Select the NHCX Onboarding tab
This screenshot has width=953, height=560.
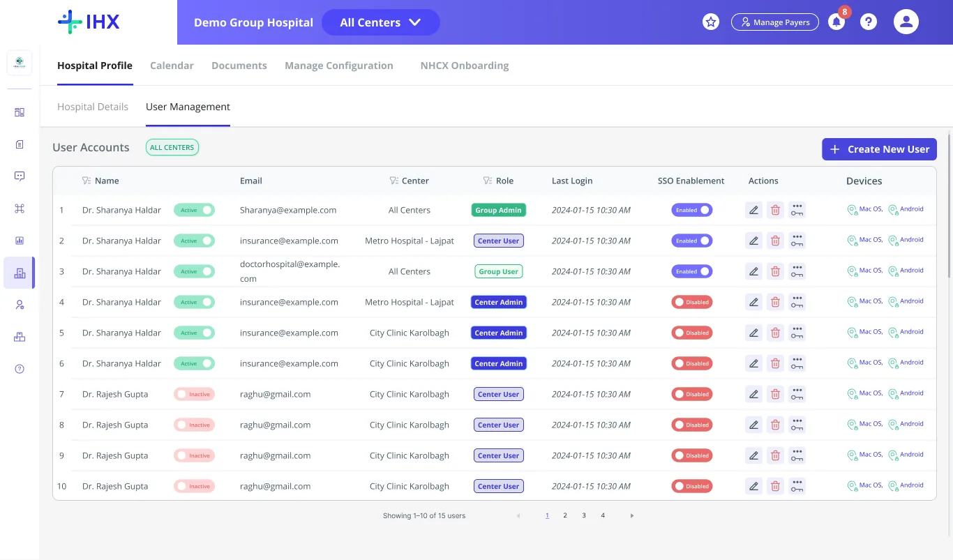(x=465, y=66)
